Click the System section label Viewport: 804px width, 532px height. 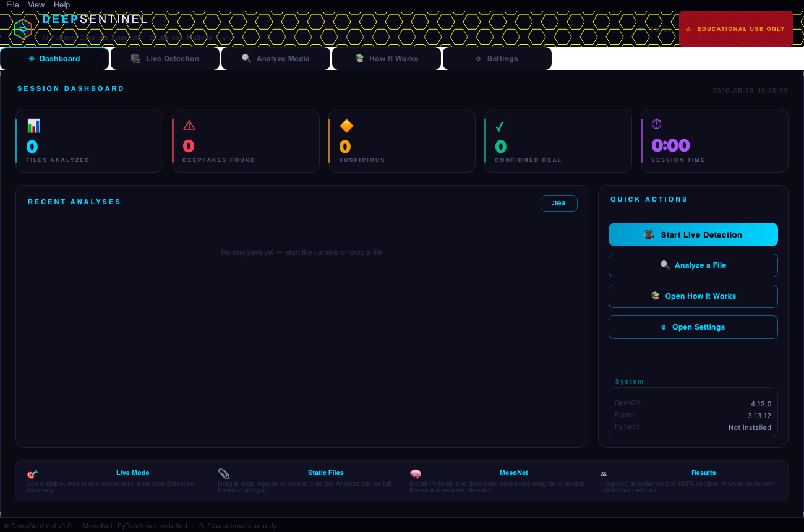(630, 382)
